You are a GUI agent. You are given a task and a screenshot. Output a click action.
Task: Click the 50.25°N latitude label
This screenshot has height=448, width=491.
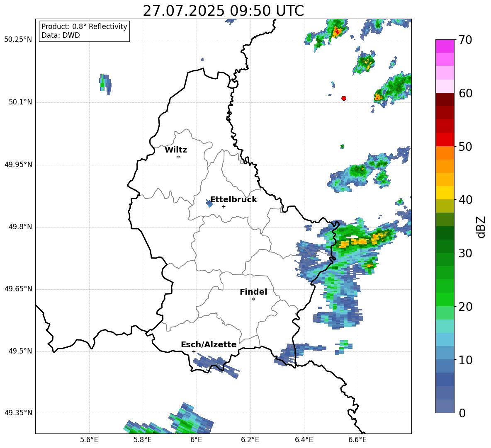pos(18,40)
